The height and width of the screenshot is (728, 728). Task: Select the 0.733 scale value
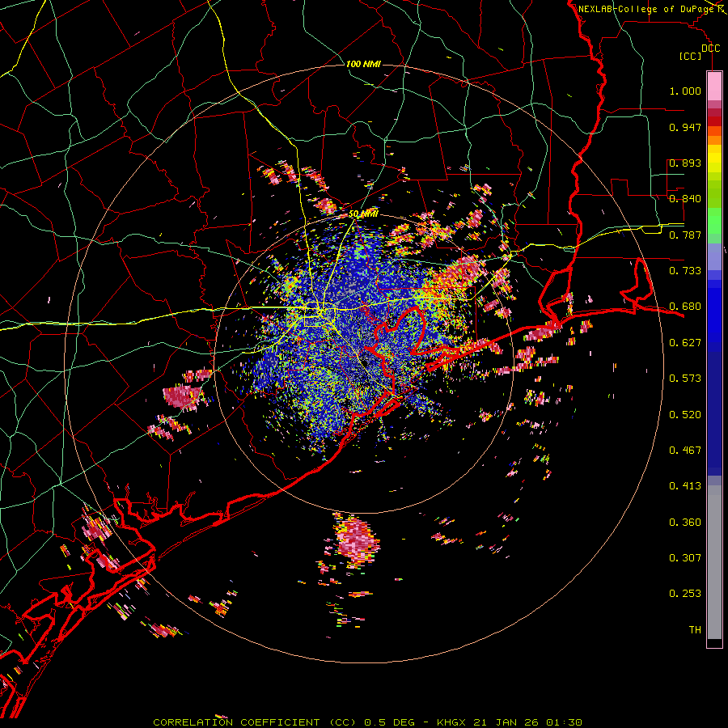tap(685, 271)
